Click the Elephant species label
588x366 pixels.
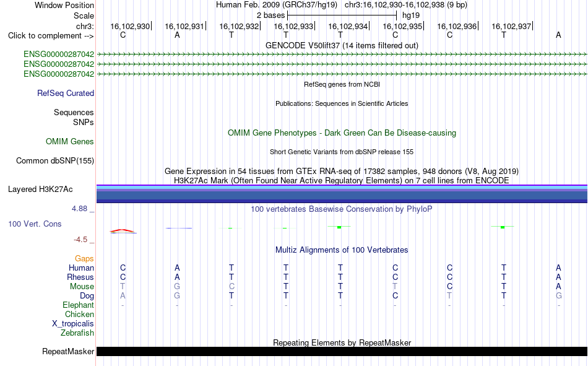pyautogui.click(x=78, y=305)
